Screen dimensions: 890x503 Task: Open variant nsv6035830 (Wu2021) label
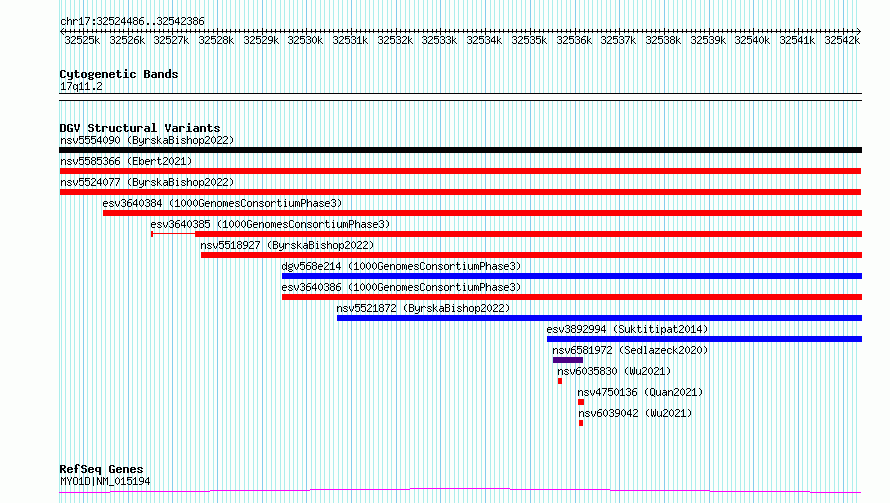[614, 371]
